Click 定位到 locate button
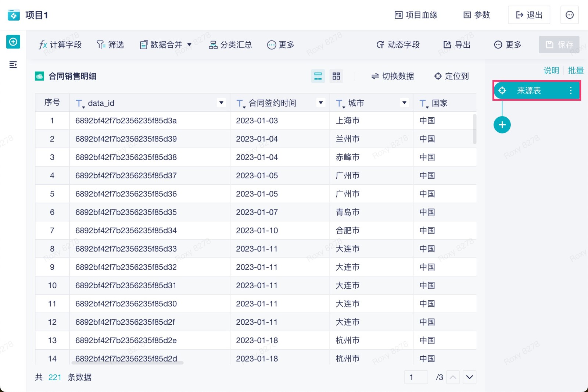588x392 pixels. pyautogui.click(x=452, y=76)
